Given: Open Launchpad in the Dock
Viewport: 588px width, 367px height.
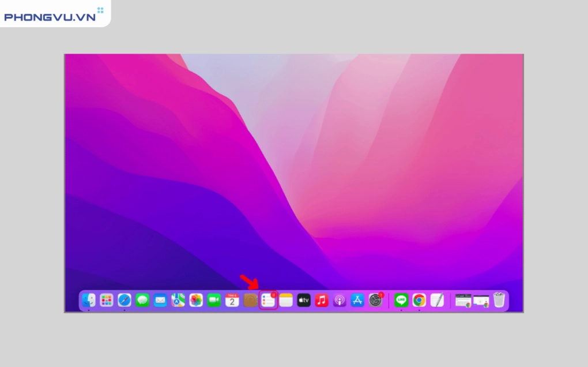Looking at the screenshot, I should coord(107,300).
